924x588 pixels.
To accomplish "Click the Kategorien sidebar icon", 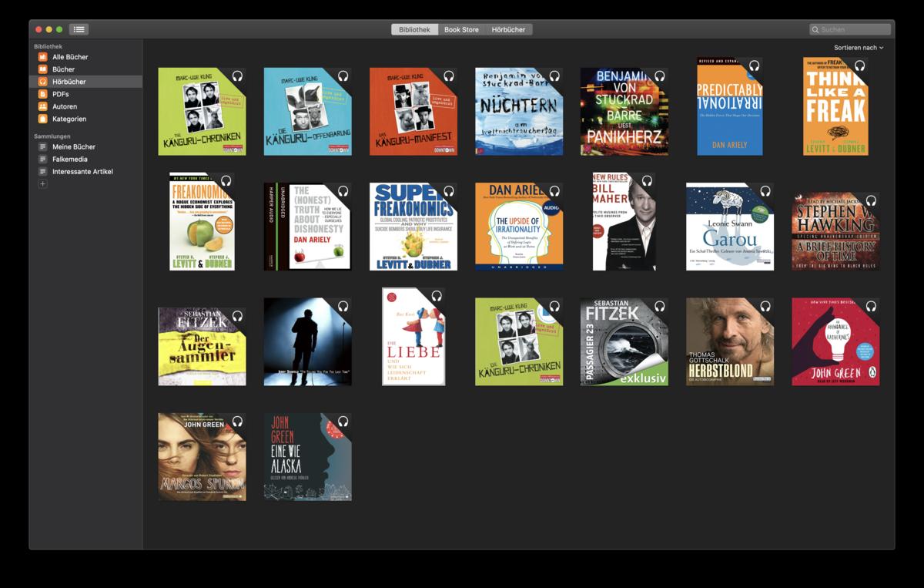I will coord(43,119).
